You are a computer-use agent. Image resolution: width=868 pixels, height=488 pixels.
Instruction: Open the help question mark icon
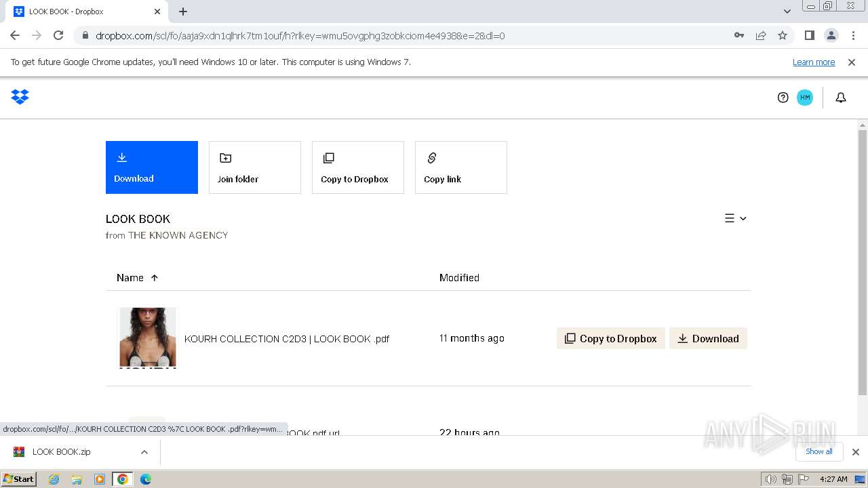(783, 98)
